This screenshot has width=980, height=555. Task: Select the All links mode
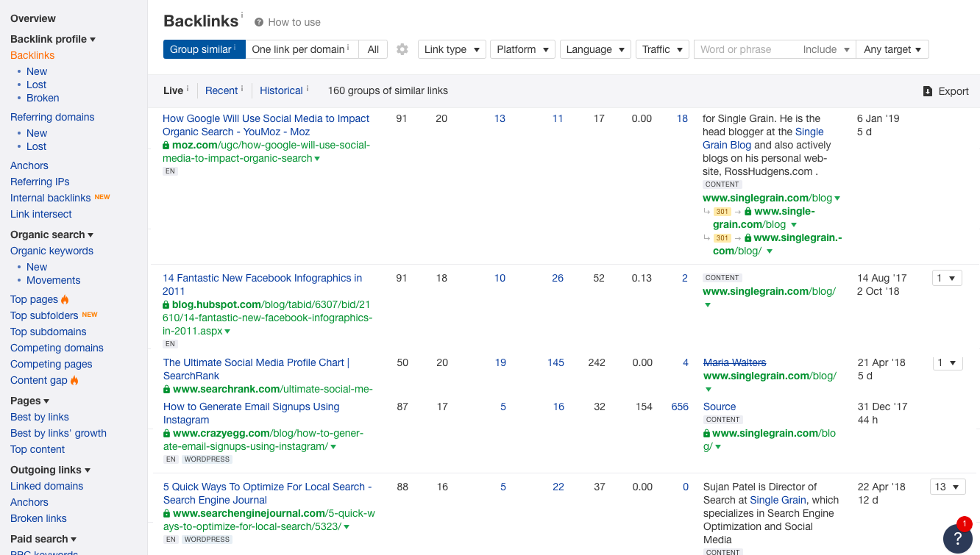(373, 49)
